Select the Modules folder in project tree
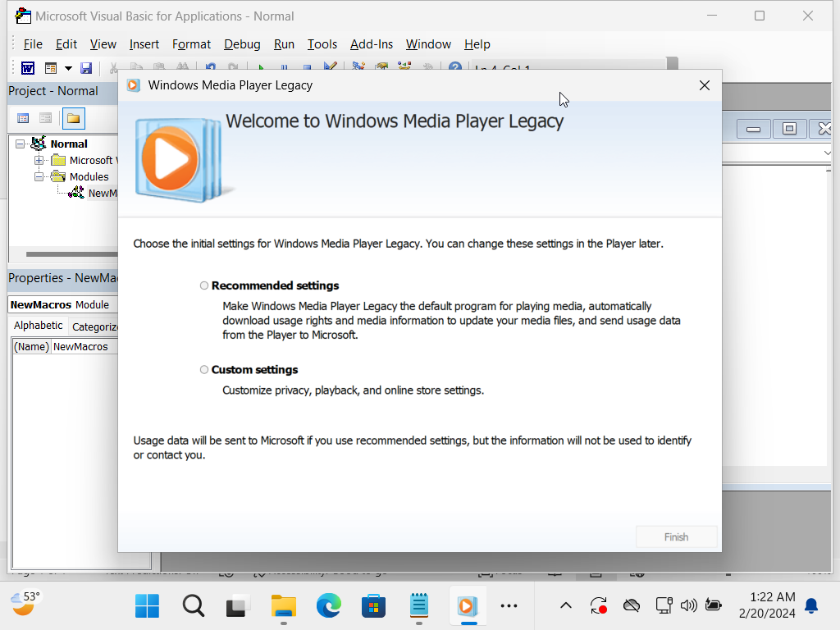 point(89,177)
